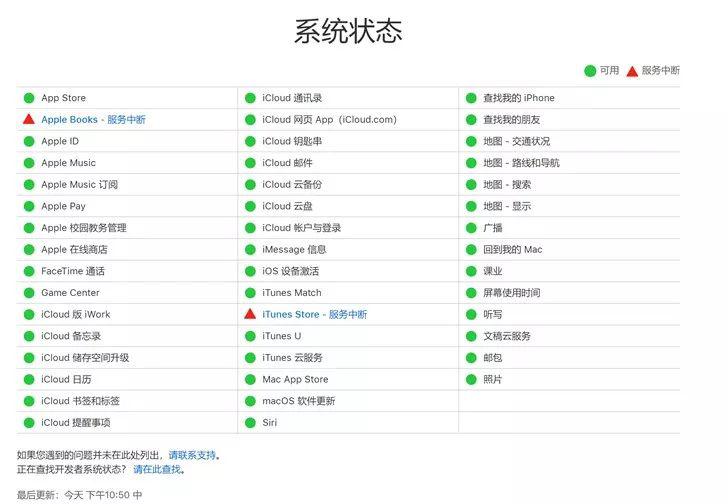Click the iCloud 版 iWork text
Viewport: 728px width, 504px height.
tap(76, 315)
